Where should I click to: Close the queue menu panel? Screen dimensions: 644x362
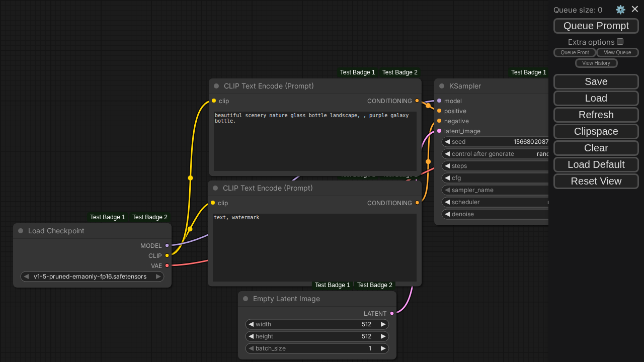coord(635,9)
